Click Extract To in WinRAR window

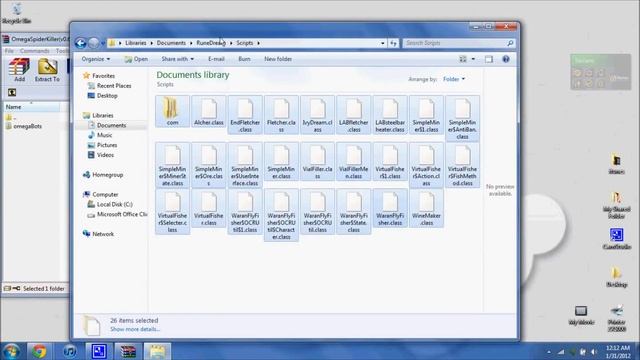[x=47, y=70]
